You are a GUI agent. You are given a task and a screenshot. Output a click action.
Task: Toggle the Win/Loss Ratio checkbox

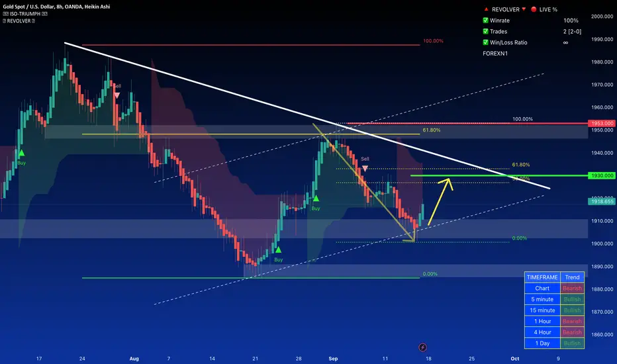point(485,42)
